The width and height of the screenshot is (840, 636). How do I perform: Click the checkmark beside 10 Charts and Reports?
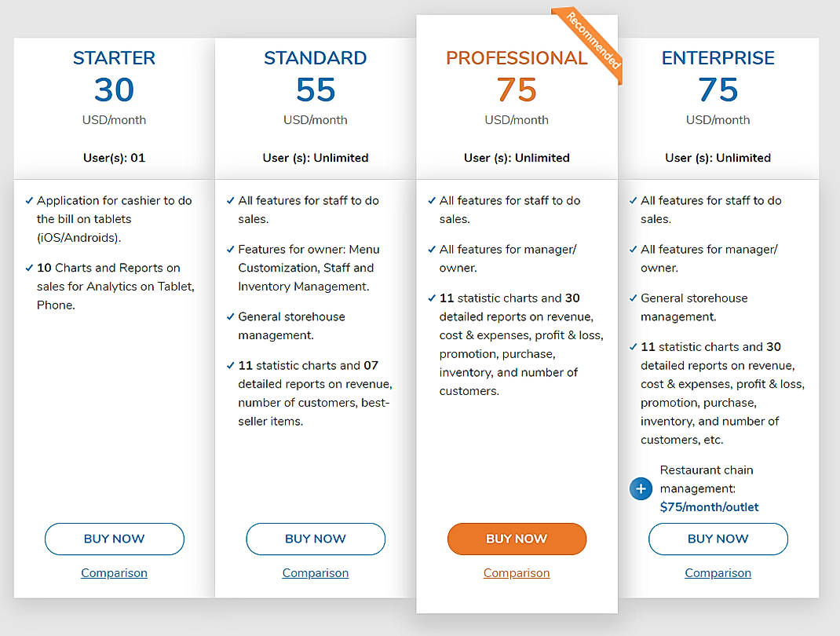coord(28,268)
